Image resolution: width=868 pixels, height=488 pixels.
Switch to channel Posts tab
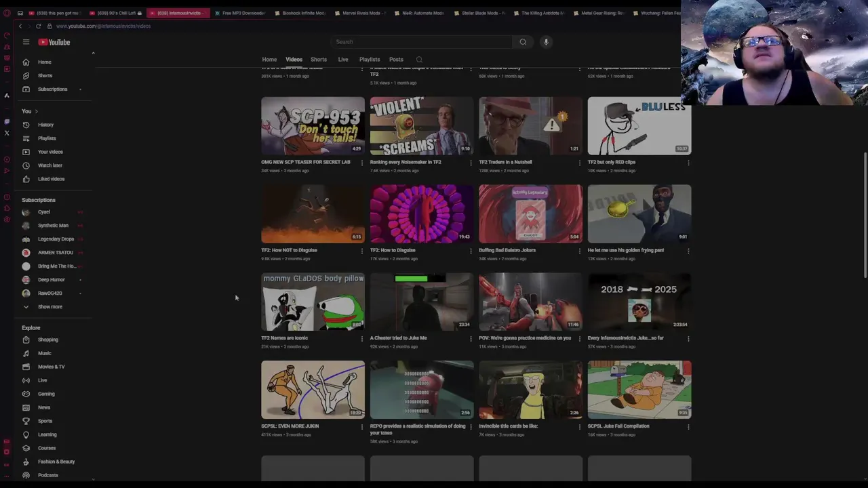point(396,60)
